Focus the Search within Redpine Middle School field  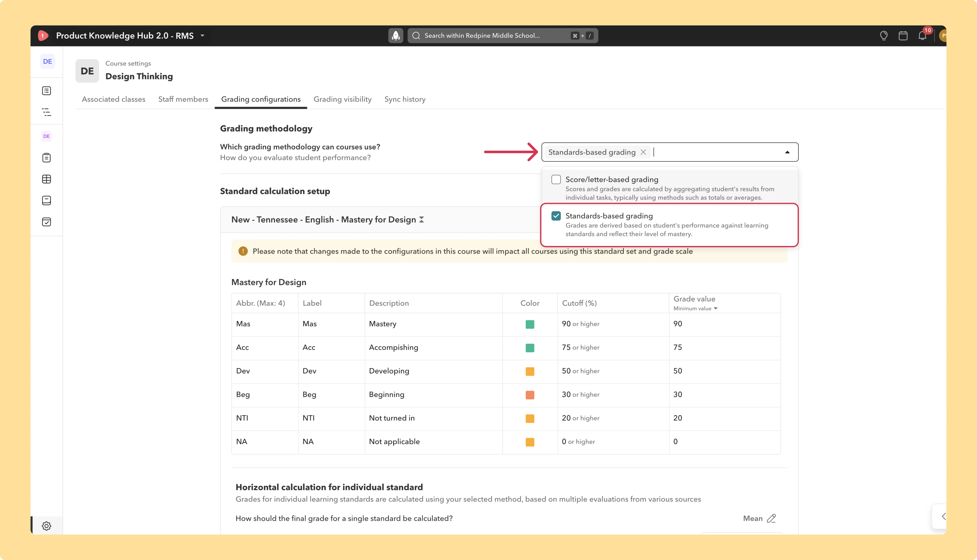click(502, 35)
